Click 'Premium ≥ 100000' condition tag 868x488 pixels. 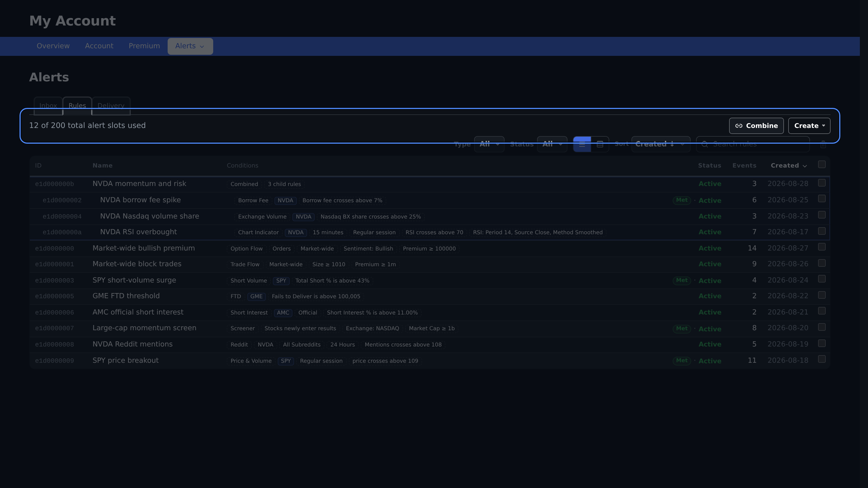click(429, 249)
